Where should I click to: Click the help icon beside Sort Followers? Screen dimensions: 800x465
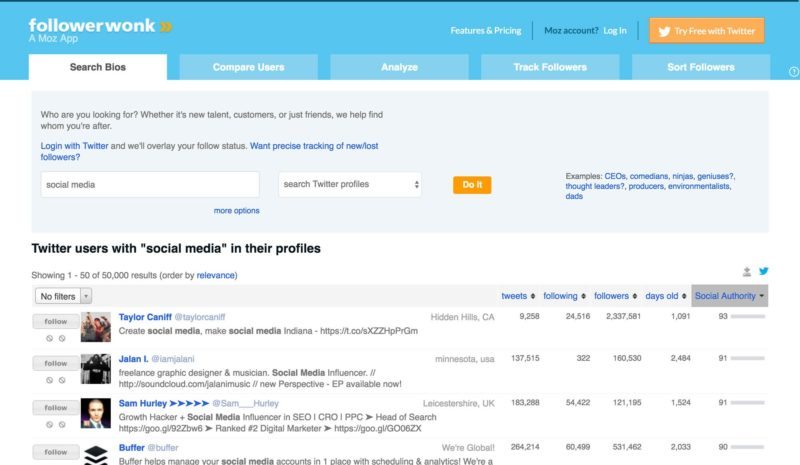794,71
